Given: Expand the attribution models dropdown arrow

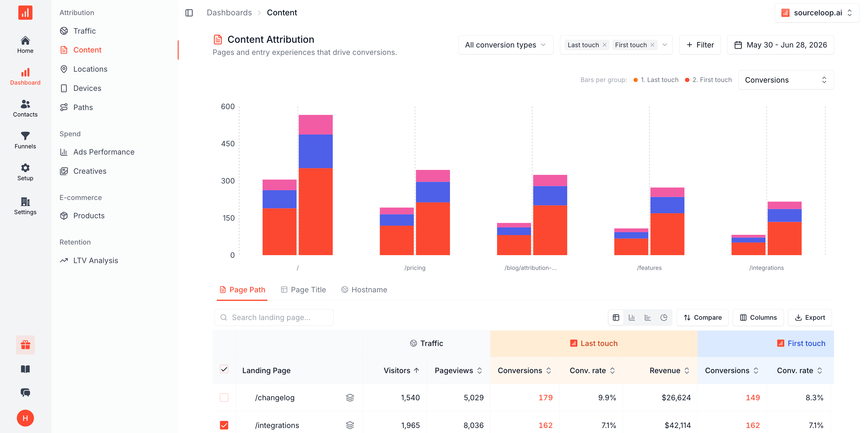Looking at the screenshot, I should pyautogui.click(x=665, y=45).
